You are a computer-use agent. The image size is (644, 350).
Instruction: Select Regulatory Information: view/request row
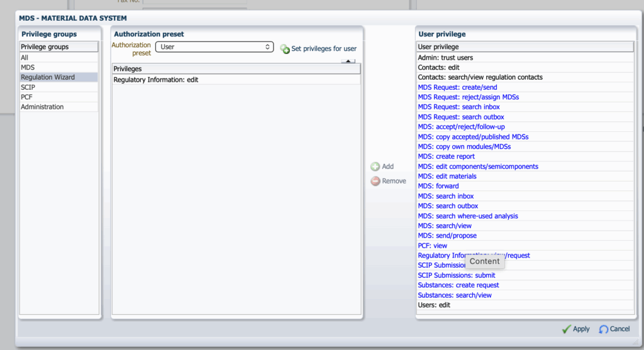525,255
